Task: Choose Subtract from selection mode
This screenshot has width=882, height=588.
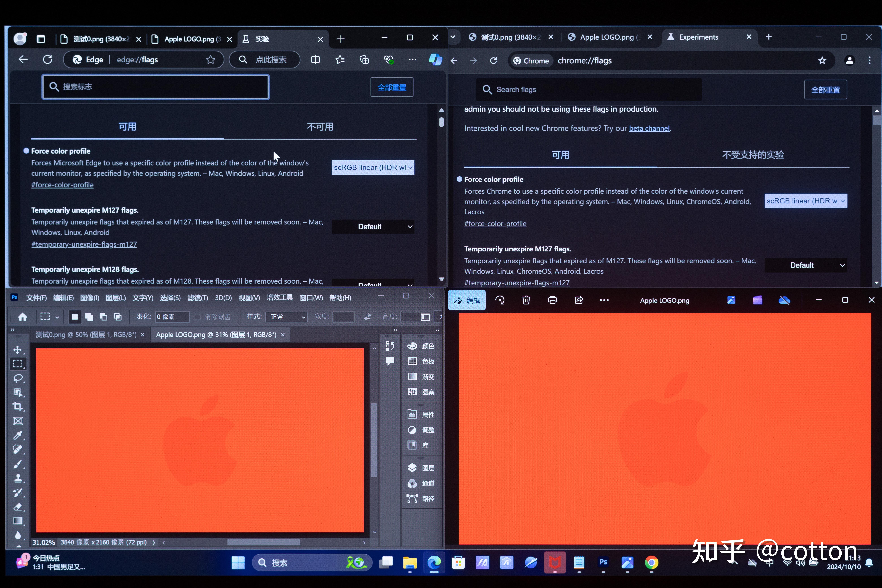Action: [103, 317]
